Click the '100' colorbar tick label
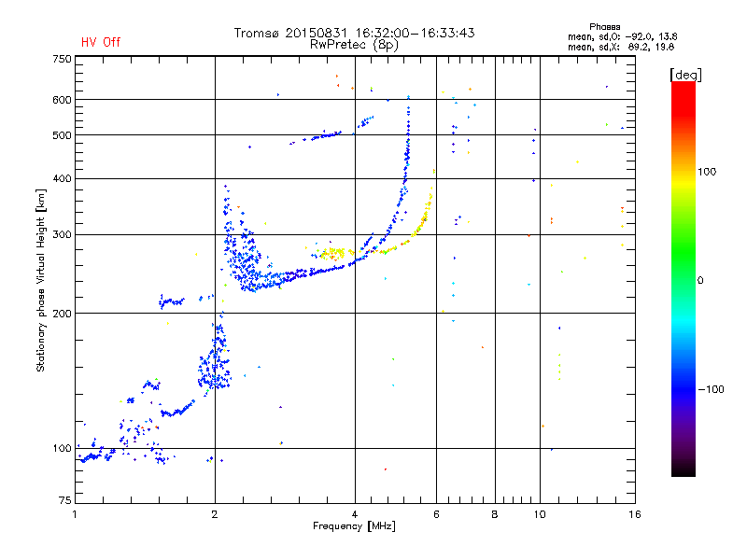747x560 pixels. [x=707, y=172]
